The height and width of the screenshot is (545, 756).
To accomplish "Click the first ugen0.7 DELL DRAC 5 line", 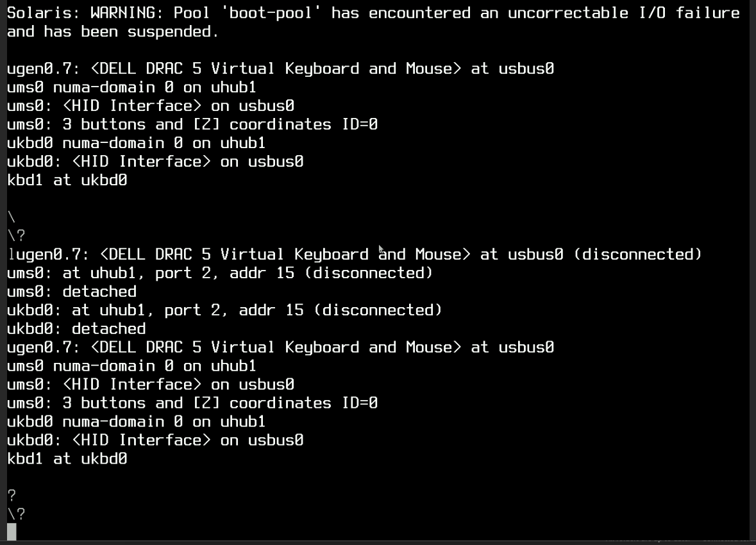I will click(x=280, y=69).
